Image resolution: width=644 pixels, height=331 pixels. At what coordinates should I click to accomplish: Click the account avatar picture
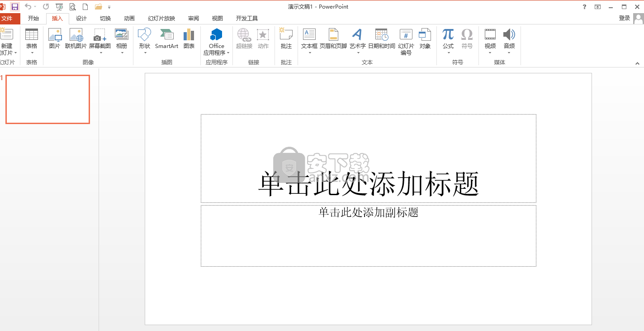(638, 19)
